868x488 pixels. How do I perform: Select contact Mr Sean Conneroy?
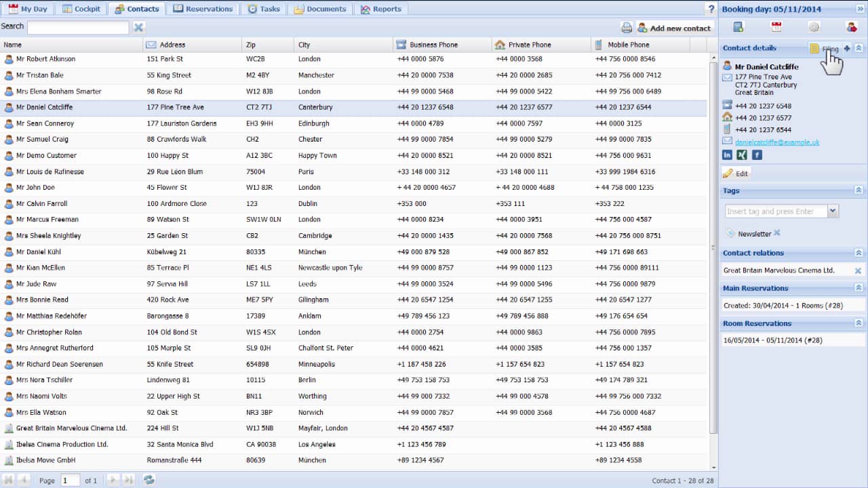point(354,123)
